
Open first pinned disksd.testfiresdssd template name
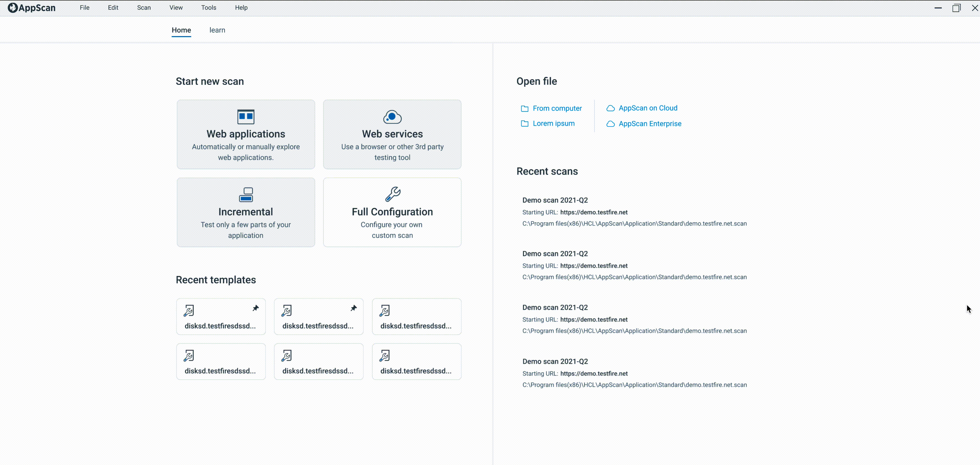pyautogui.click(x=220, y=326)
